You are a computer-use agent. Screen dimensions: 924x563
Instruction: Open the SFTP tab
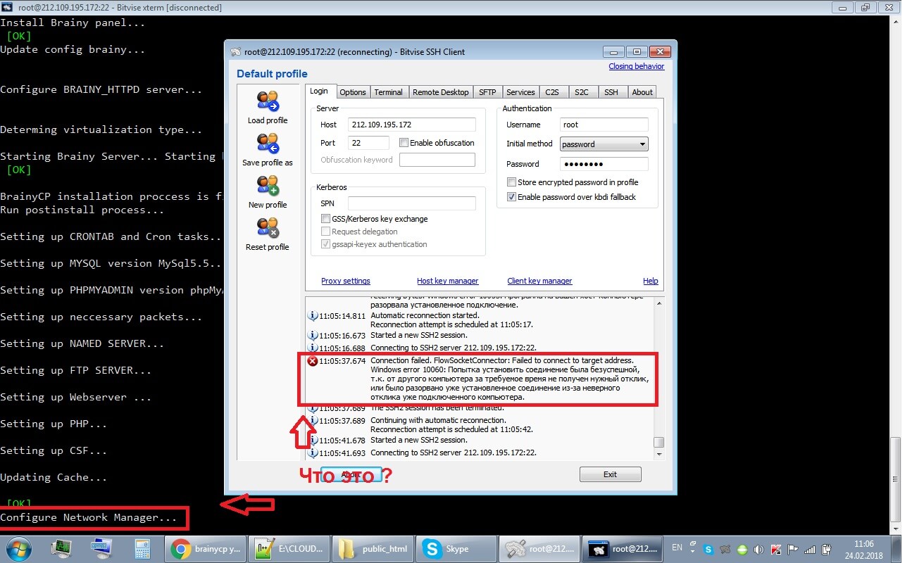coord(487,92)
